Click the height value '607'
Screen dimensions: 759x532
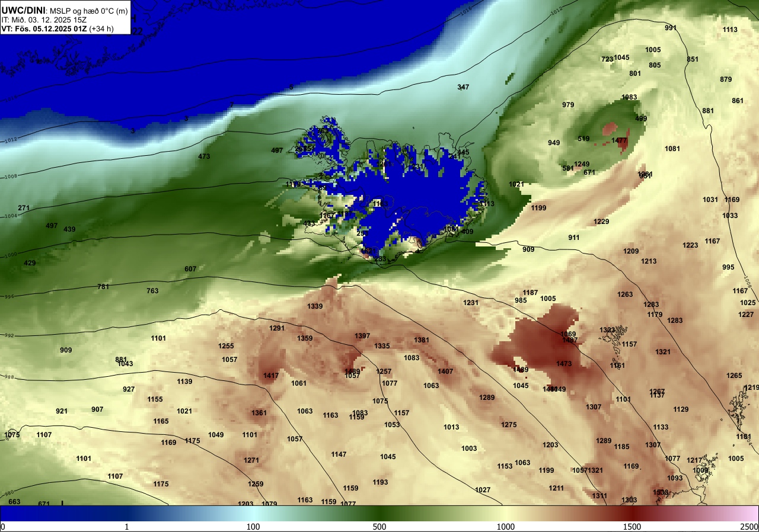coord(190,269)
